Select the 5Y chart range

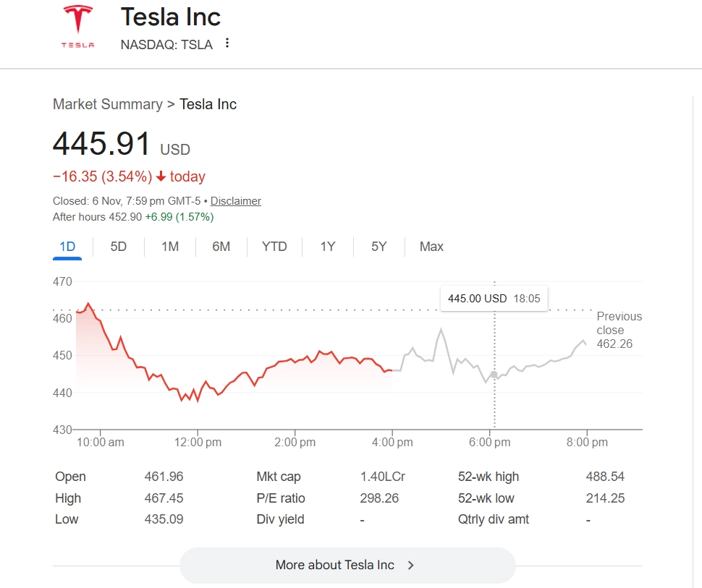coord(379,247)
